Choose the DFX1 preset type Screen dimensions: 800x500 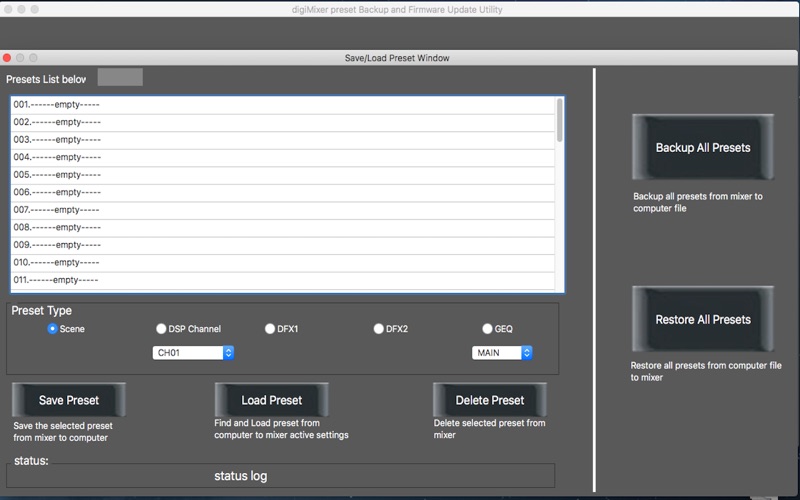[270, 329]
